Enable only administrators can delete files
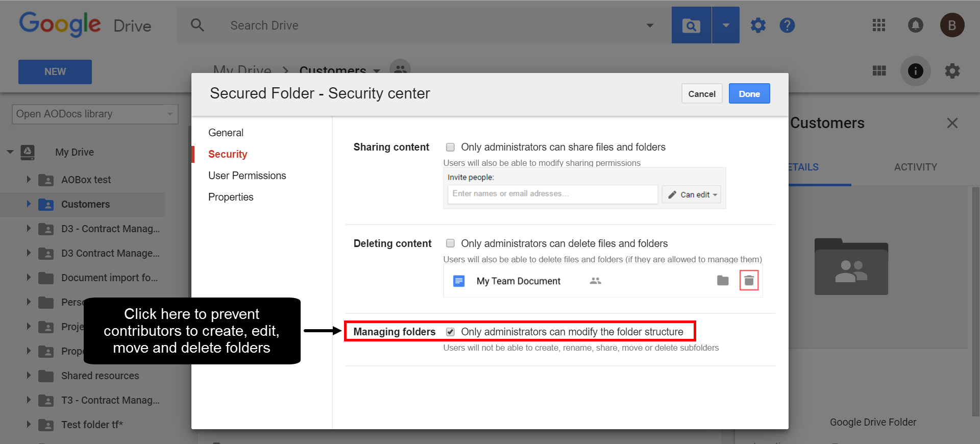Viewport: 980px width, 444px height. coord(450,243)
